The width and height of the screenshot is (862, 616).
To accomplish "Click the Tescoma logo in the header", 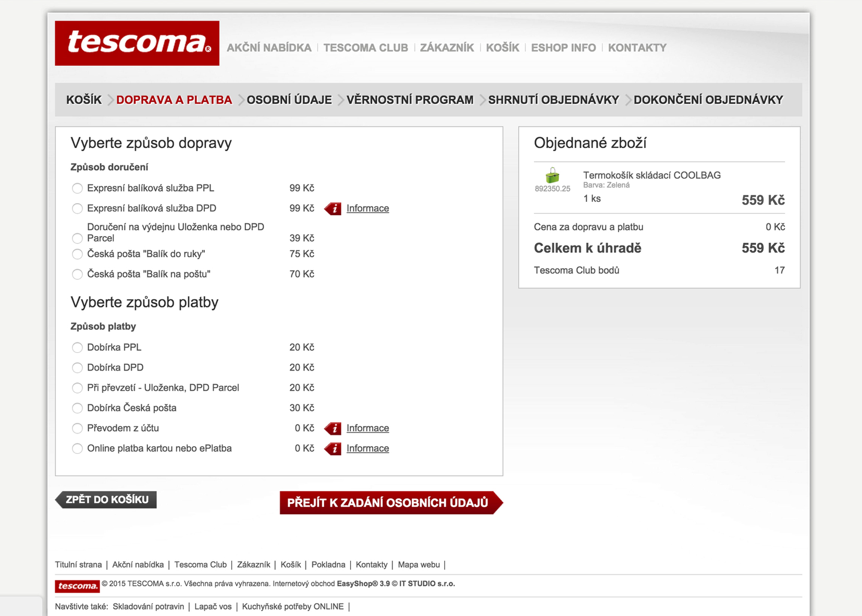I will click(x=137, y=43).
